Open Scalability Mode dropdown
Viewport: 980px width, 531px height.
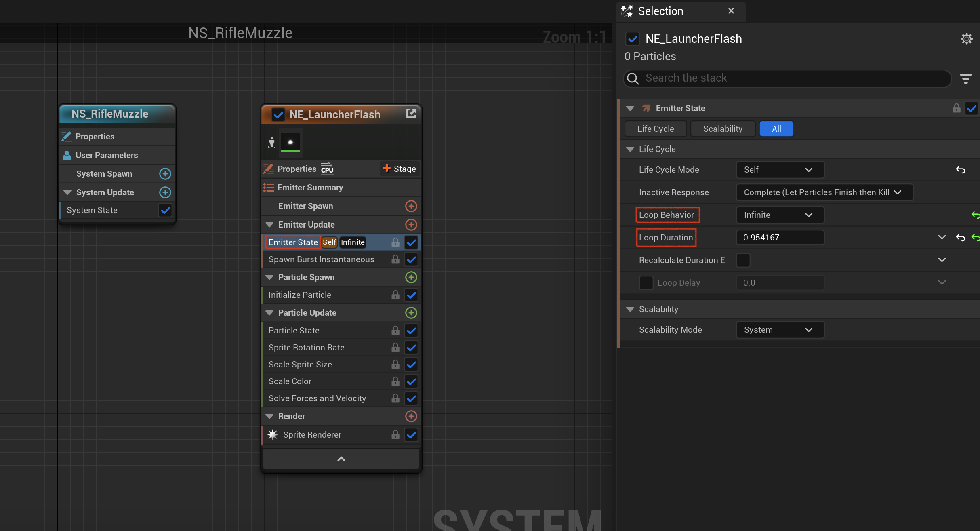(780, 330)
